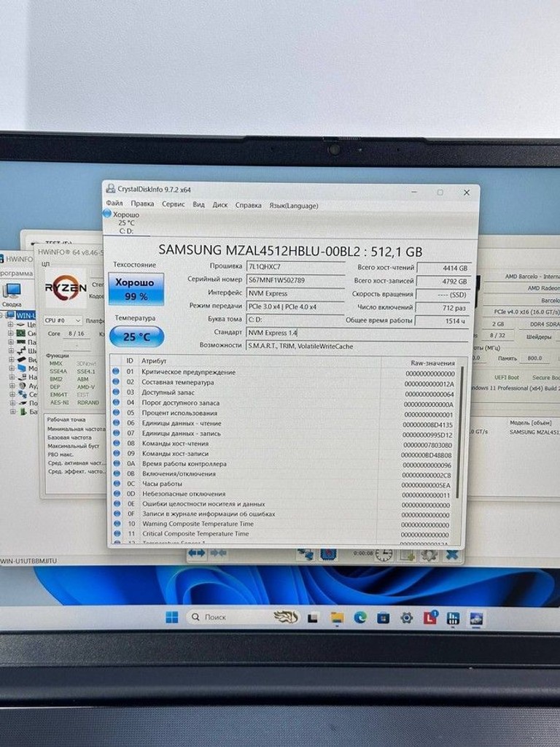Open the Вид menu
560x747 pixels.
pyautogui.click(x=198, y=205)
